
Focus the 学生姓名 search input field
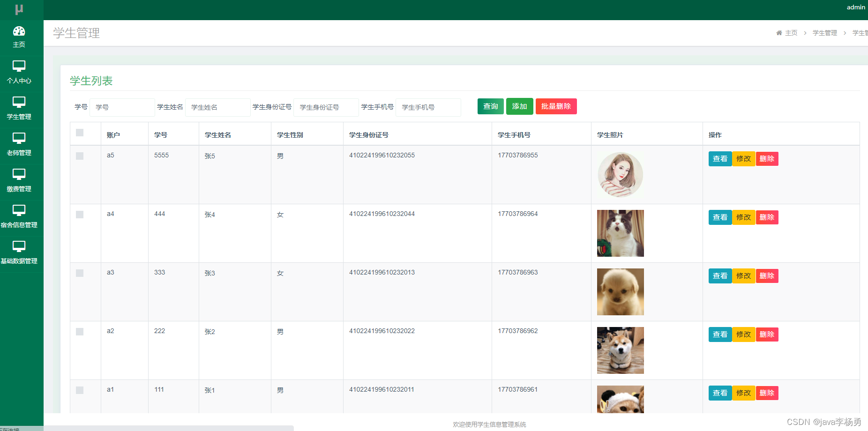click(218, 107)
